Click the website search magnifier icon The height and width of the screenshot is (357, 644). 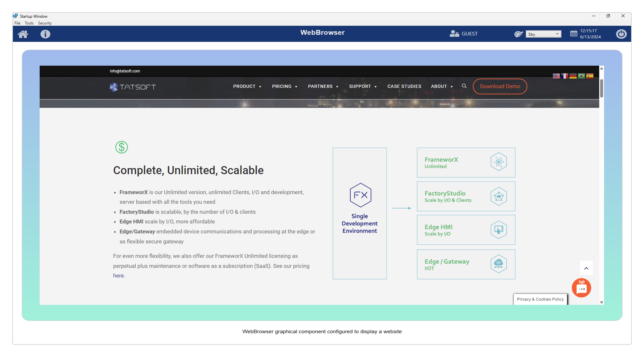[464, 86]
